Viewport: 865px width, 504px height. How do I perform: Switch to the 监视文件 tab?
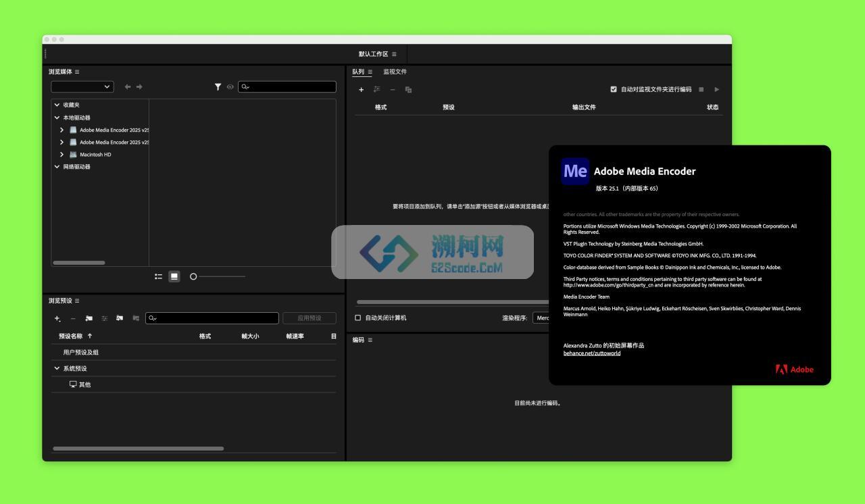[x=395, y=72]
